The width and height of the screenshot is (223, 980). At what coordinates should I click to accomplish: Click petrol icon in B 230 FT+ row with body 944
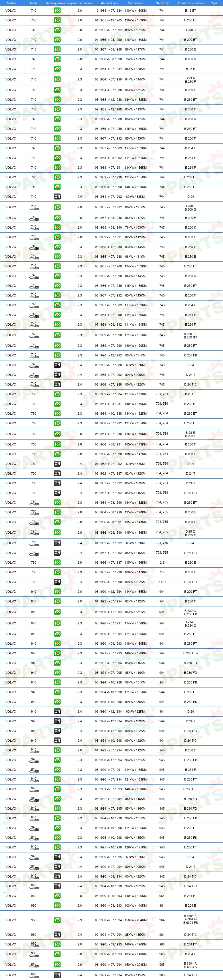point(57,653)
